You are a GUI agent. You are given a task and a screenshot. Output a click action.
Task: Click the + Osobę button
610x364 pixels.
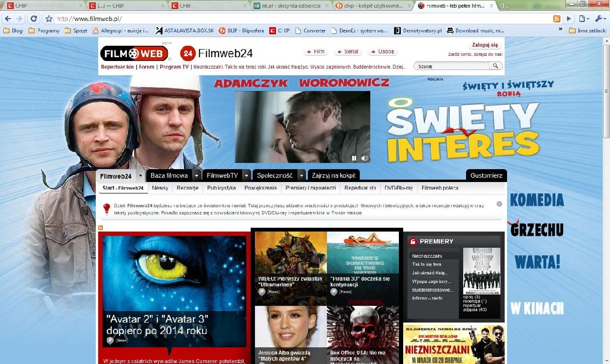click(x=383, y=51)
